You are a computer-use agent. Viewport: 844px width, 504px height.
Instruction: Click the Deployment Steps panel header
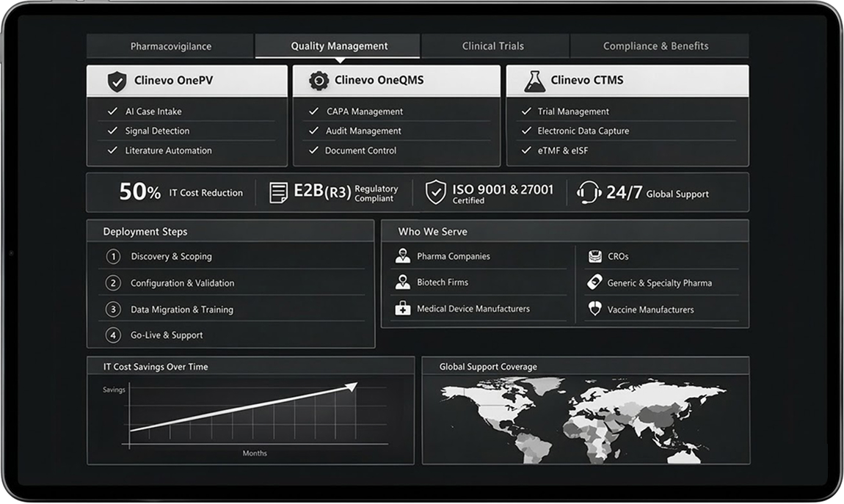coord(230,231)
